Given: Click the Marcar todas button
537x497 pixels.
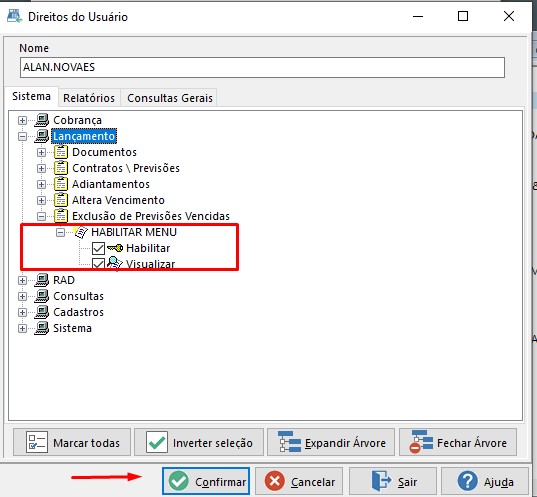Looking at the screenshot, I should pyautogui.click(x=72, y=442).
